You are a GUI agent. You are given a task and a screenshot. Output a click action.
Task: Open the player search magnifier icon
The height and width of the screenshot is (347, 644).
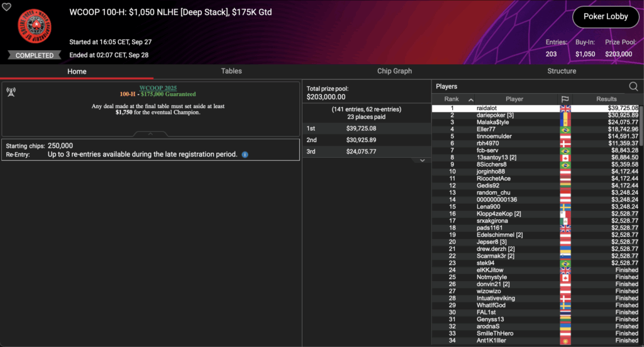(x=633, y=86)
